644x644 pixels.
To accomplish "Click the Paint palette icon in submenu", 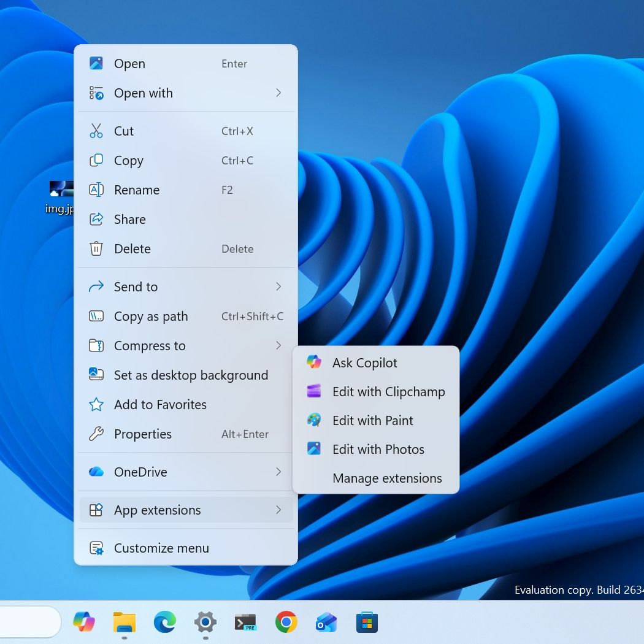I will point(314,420).
